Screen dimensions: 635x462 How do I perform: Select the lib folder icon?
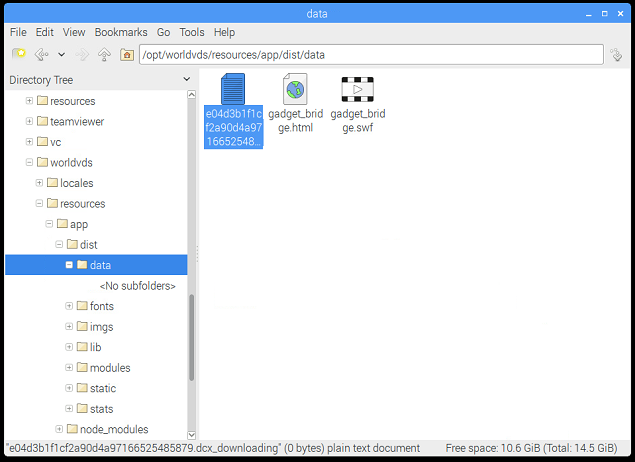tap(82, 347)
